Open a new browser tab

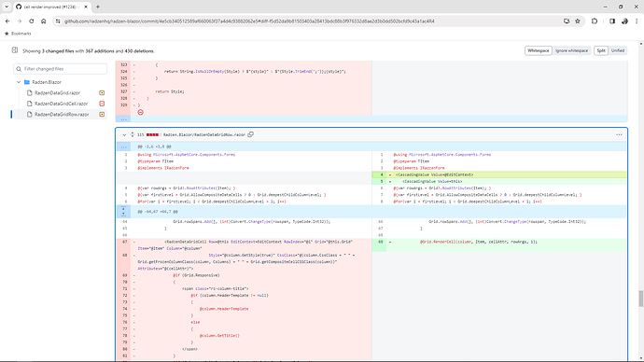coord(98,7)
